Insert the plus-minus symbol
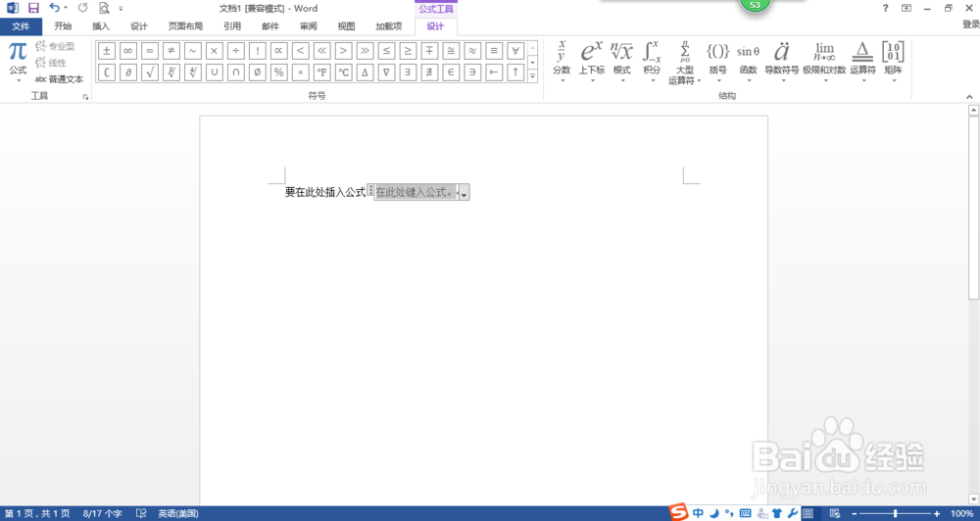 pyautogui.click(x=107, y=51)
